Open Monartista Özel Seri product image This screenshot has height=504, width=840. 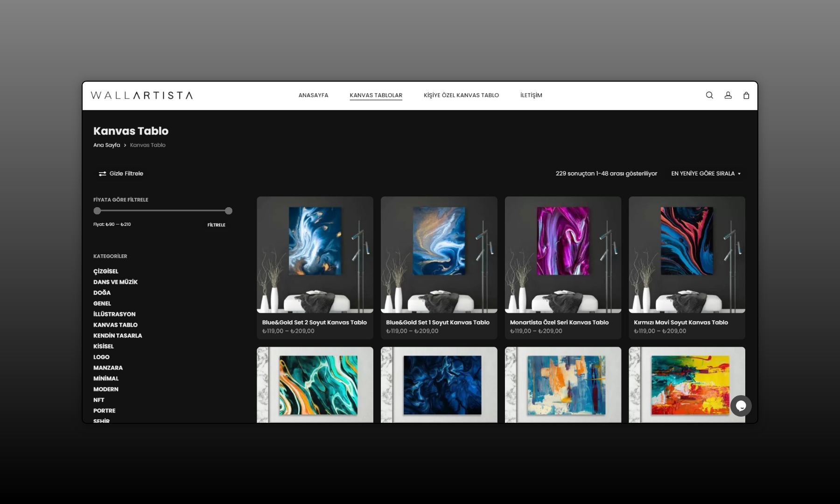tap(563, 254)
